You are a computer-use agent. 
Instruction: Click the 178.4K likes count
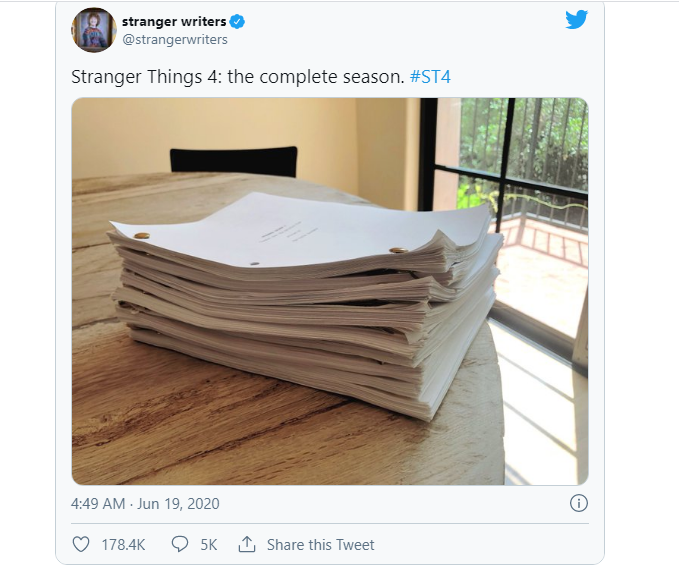pos(123,544)
